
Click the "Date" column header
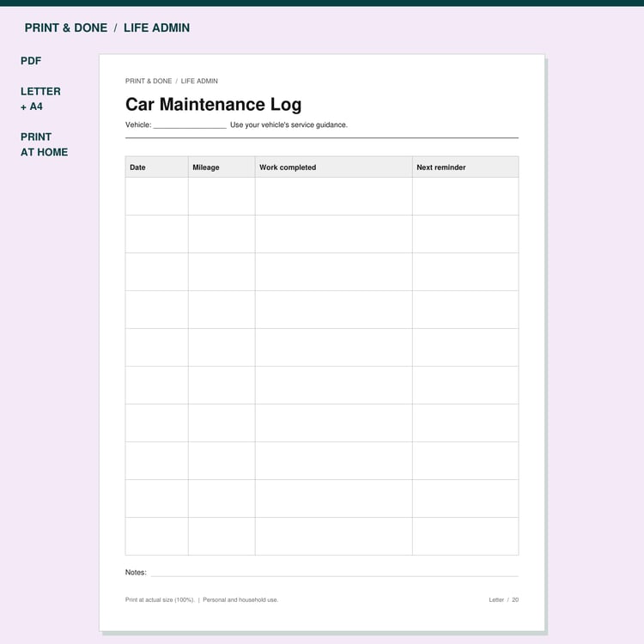tap(157, 167)
